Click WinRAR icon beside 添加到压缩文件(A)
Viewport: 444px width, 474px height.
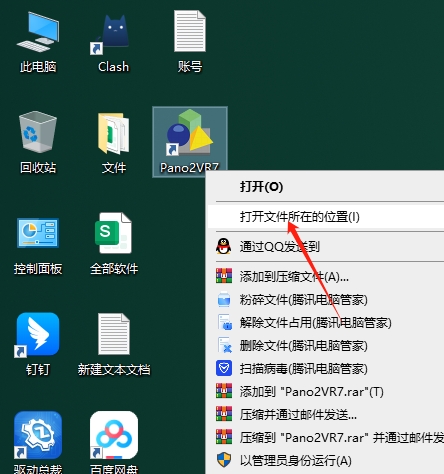224,276
